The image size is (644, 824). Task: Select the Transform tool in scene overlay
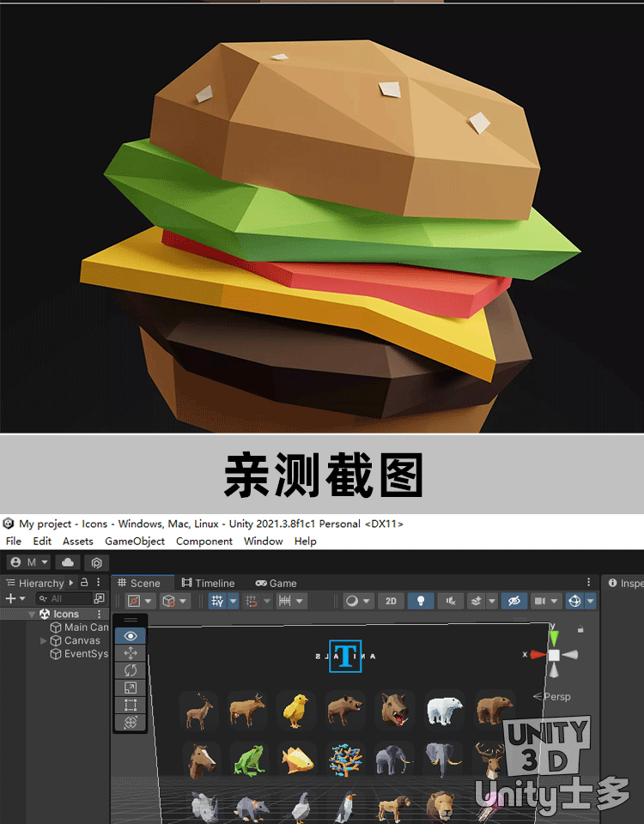tap(131, 723)
